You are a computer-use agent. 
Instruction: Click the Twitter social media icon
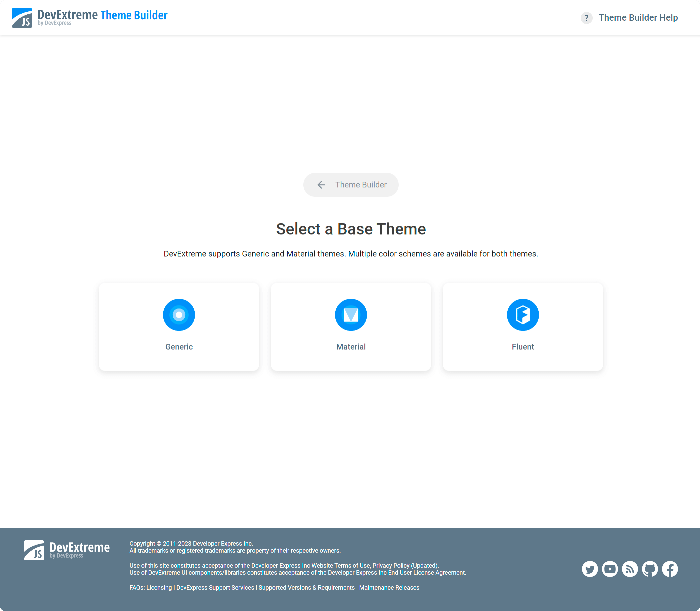tap(589, 569)
